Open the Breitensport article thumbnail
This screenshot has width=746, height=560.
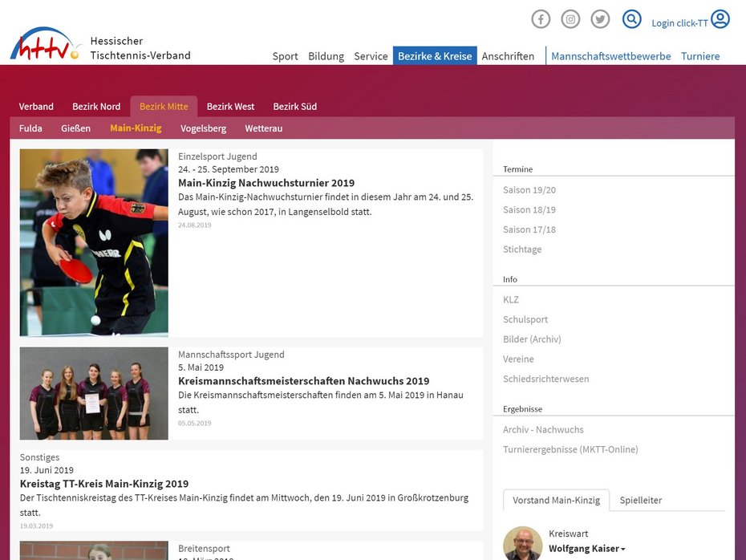point(94,550)
